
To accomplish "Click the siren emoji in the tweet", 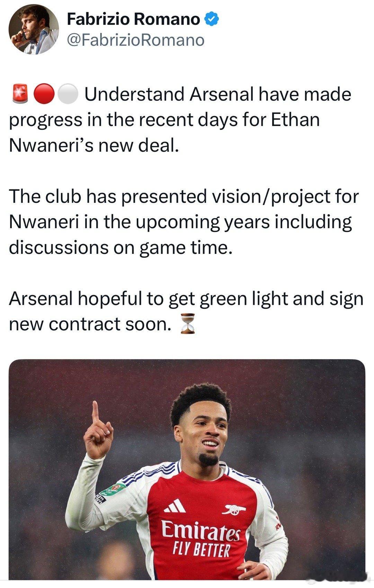I will tap(20, 94).
